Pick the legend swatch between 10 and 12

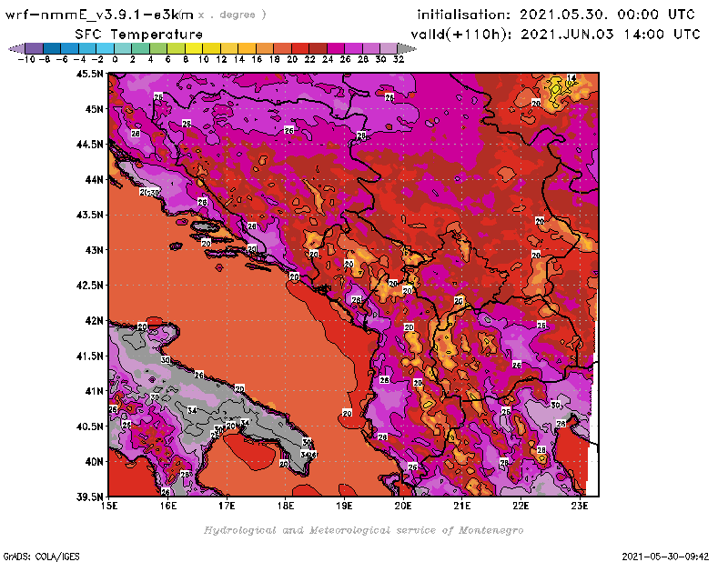212,48
